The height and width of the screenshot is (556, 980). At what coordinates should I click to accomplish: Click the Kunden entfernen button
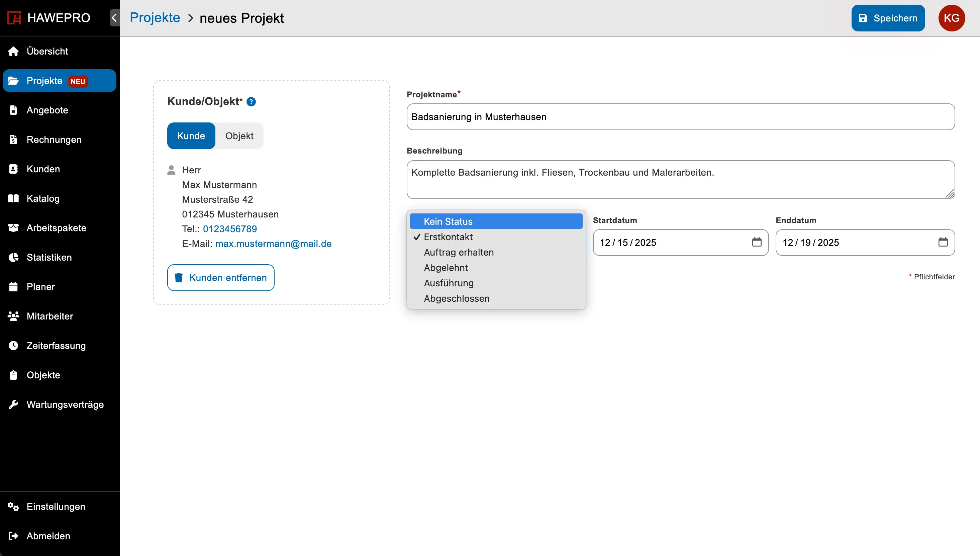tap(221, 278)
